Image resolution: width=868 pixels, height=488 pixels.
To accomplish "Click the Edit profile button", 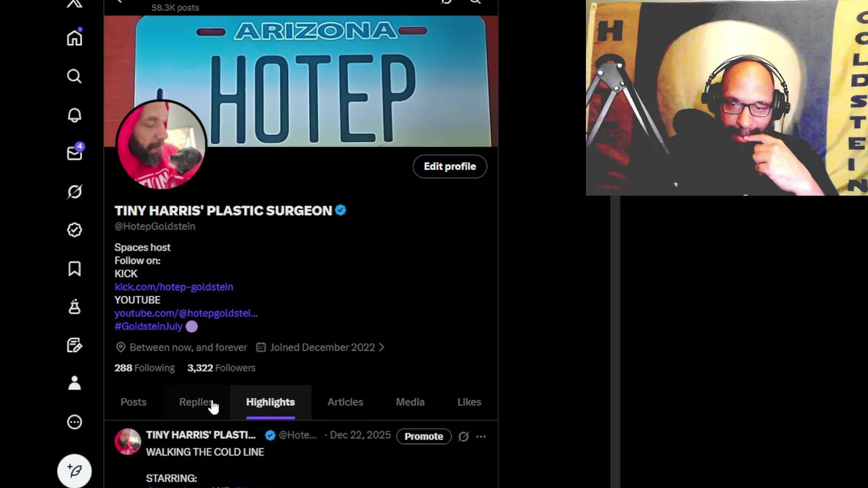I will (450, 166).
